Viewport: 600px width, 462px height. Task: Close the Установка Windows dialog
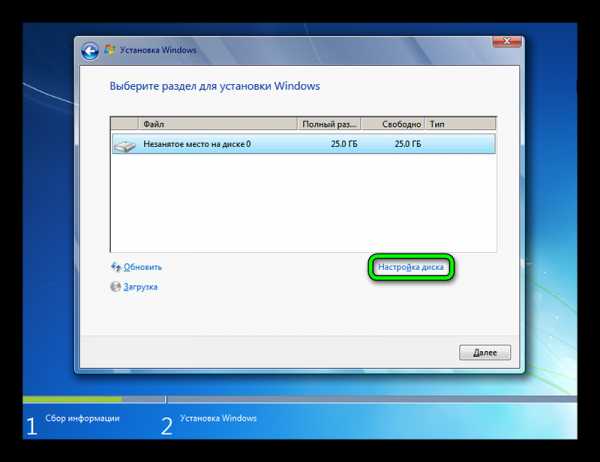(x=507, y=41)
